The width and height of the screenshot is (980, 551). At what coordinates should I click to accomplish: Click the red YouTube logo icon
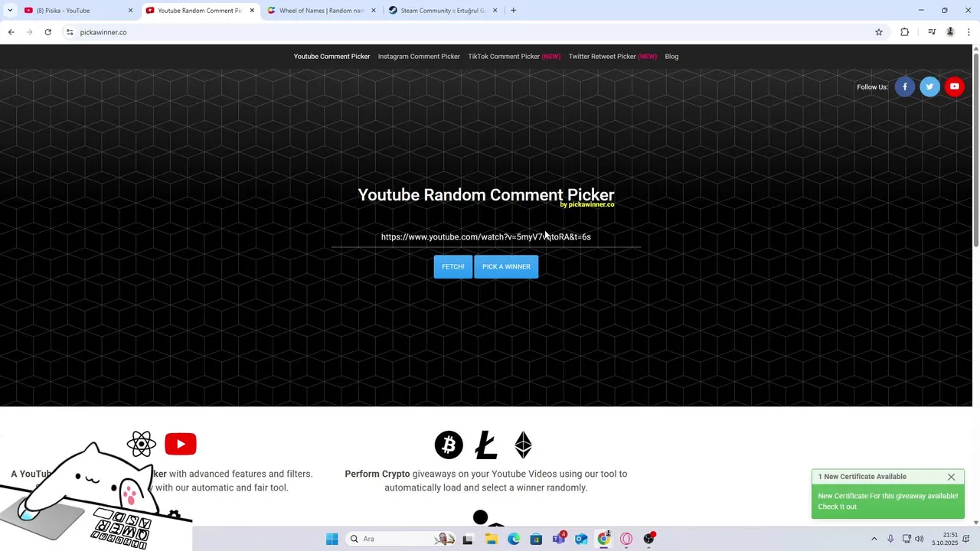click(181, 444)
